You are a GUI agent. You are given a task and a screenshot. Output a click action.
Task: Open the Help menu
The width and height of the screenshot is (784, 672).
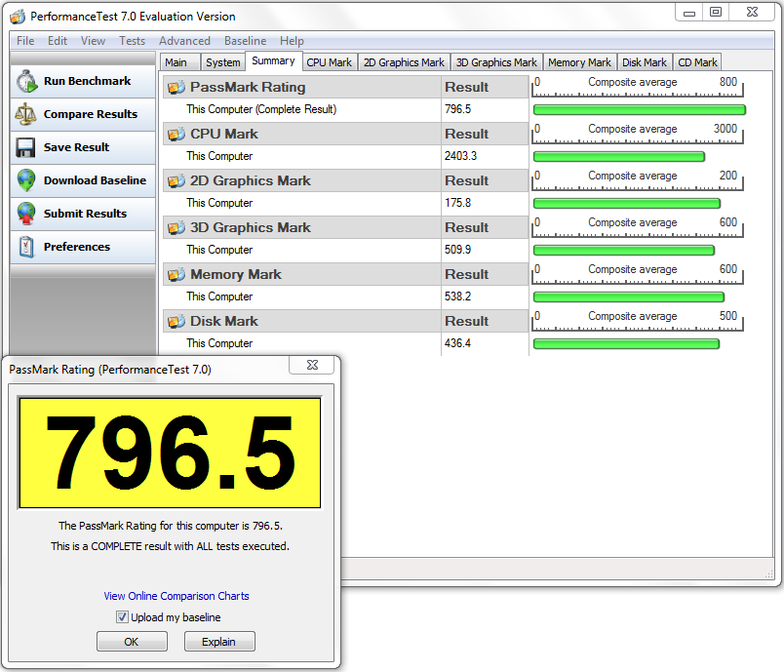(292, 41)
